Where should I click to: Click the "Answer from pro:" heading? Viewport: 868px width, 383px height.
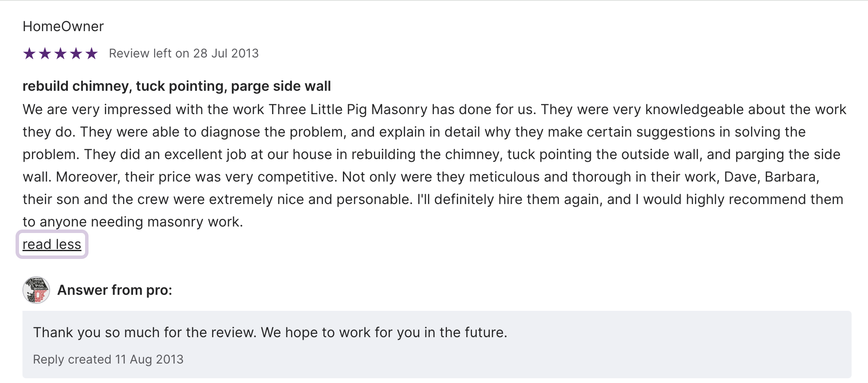click(114, 290)
